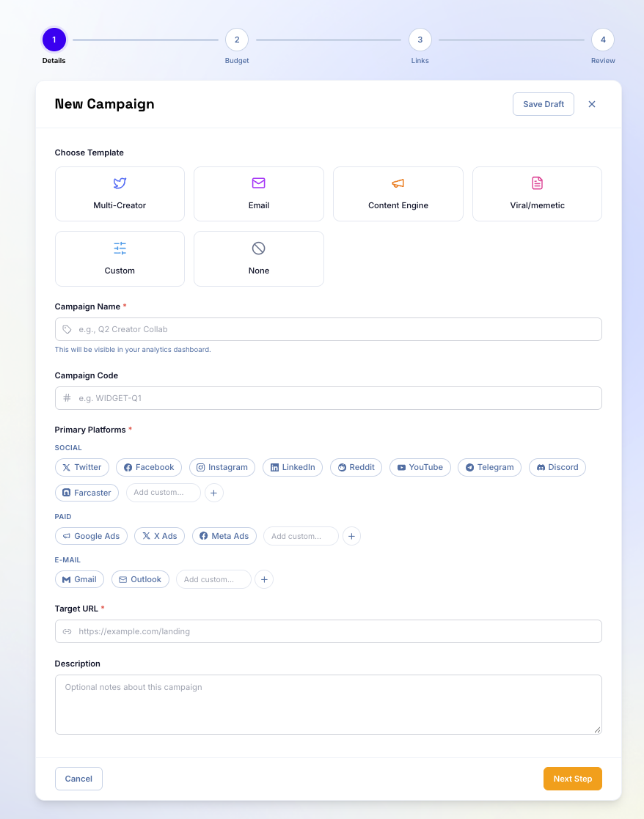This screenshot has height=819, width=644.
Task: Click the Save Draft button
Action: coord(544,104)
